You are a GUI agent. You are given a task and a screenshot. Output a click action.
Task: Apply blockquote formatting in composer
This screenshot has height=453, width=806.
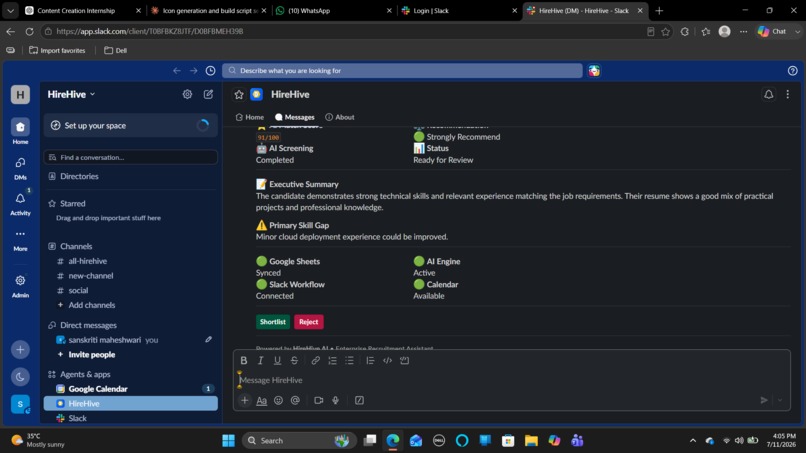click(x=370, y=360)
